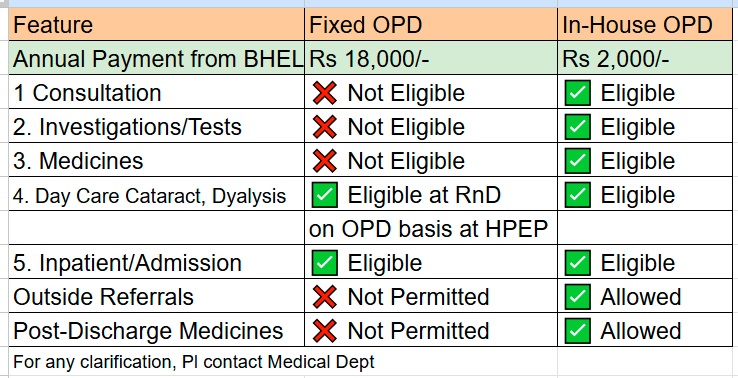Click In-House OPD green check for Medicines
The width and height of the screenshot is (738, 378).
pos(578,161)
